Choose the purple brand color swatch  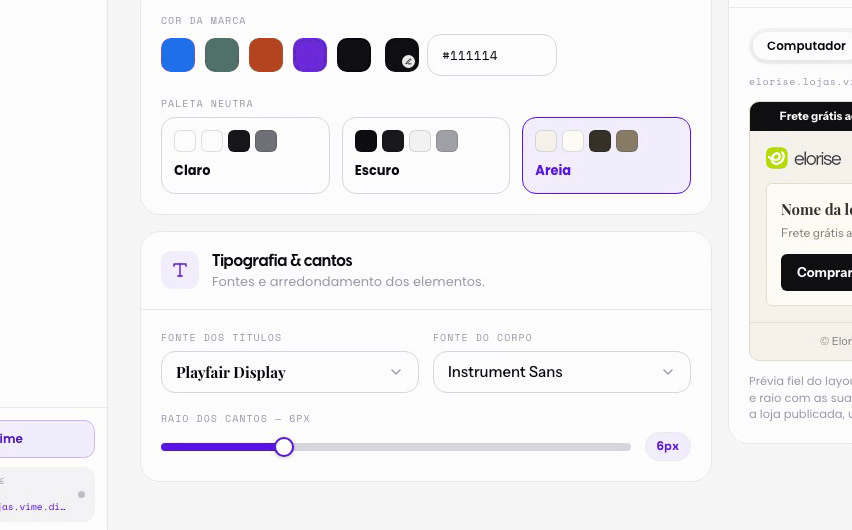tap(310, 55)
